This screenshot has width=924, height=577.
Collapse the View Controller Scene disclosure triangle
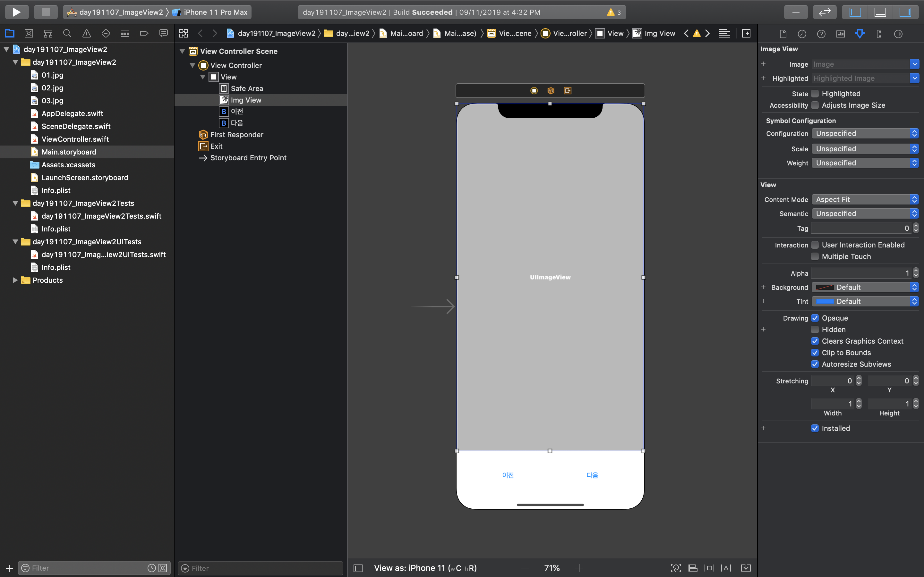tap(182, 51)
